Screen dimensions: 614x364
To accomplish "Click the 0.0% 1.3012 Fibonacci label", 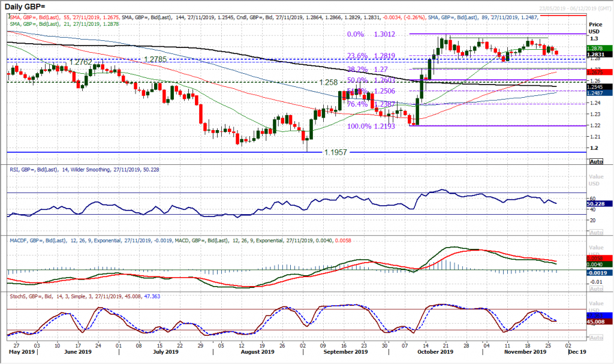I will [x=369, y=35].
